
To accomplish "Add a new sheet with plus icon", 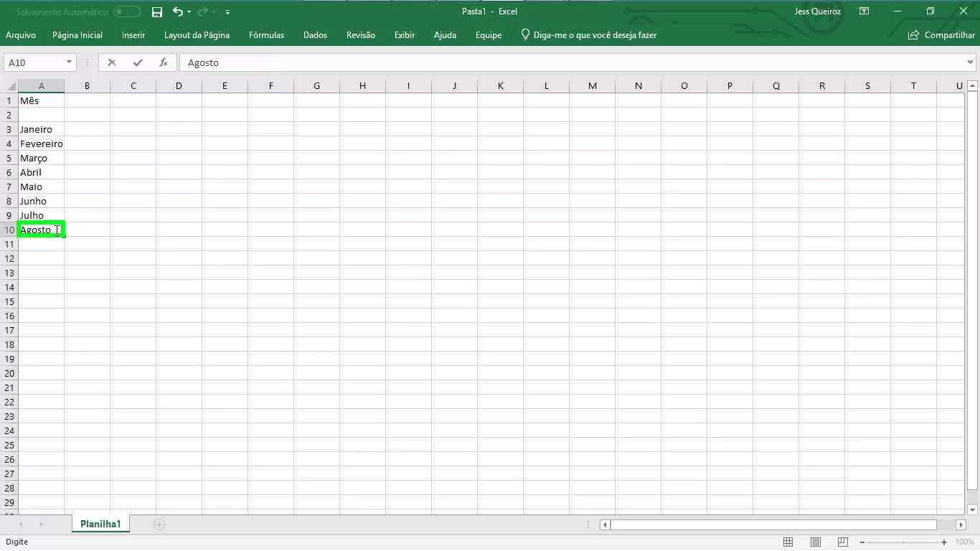I will pyautogui.click(x=159, y=524).
